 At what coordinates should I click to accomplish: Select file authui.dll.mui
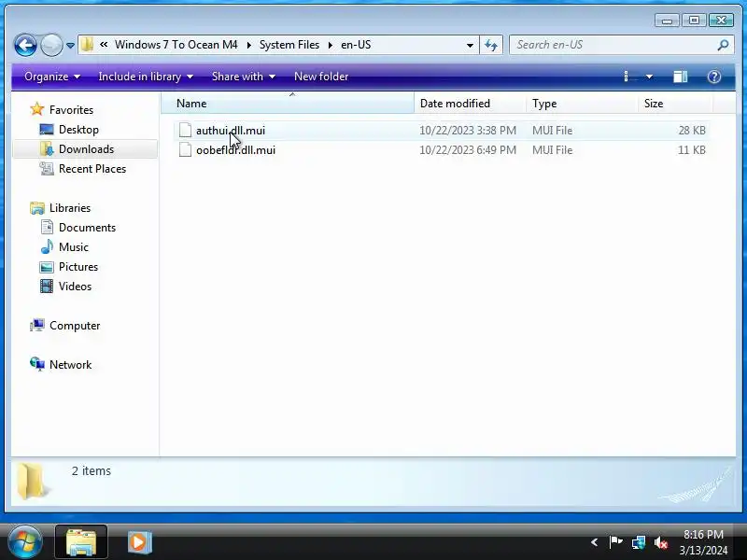(x=231, y=131)
